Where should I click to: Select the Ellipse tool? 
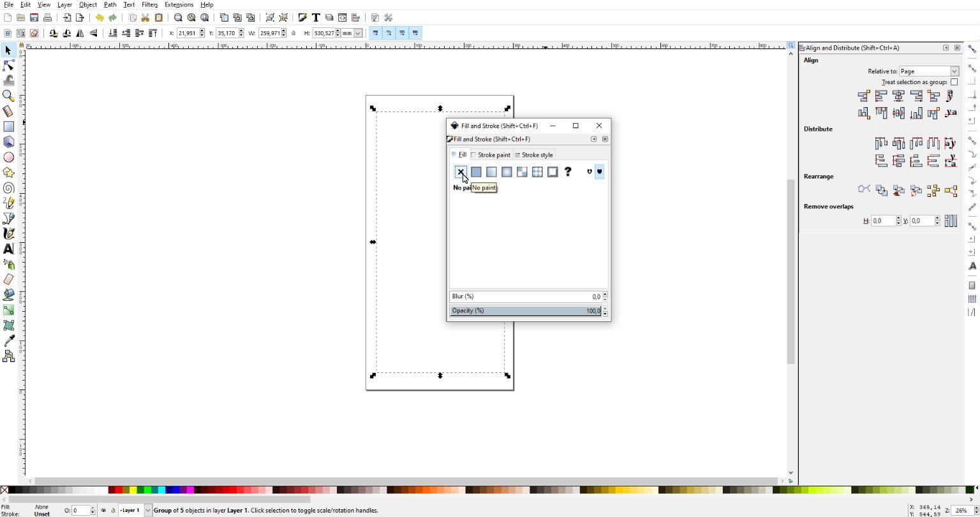[x=8, y=157]
